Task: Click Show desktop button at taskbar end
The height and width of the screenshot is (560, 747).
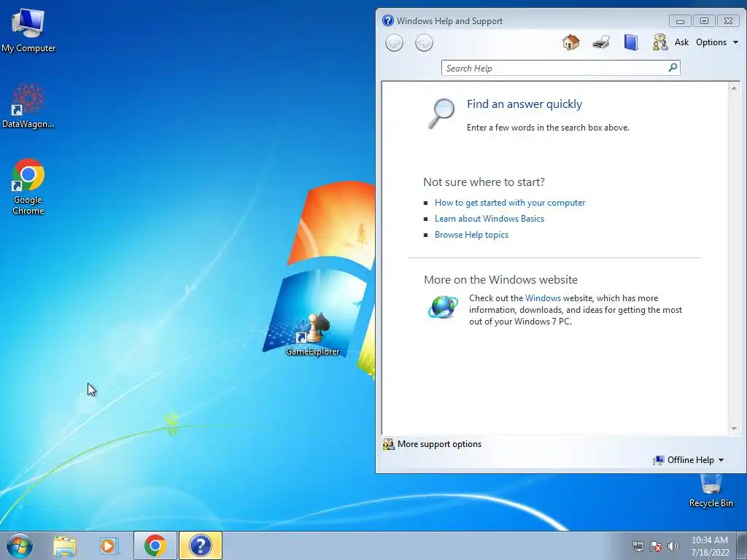Action: [x=742, y=545]
